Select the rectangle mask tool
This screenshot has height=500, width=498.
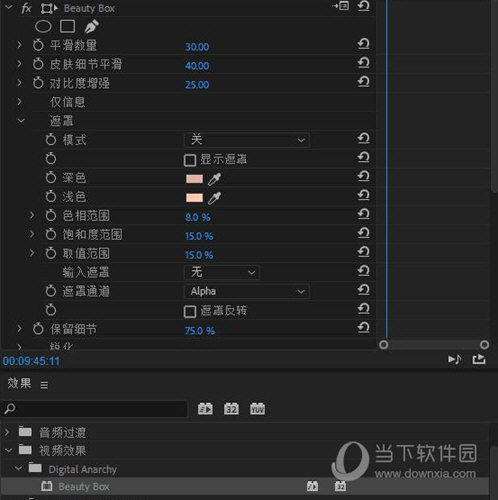pos(67,26)
